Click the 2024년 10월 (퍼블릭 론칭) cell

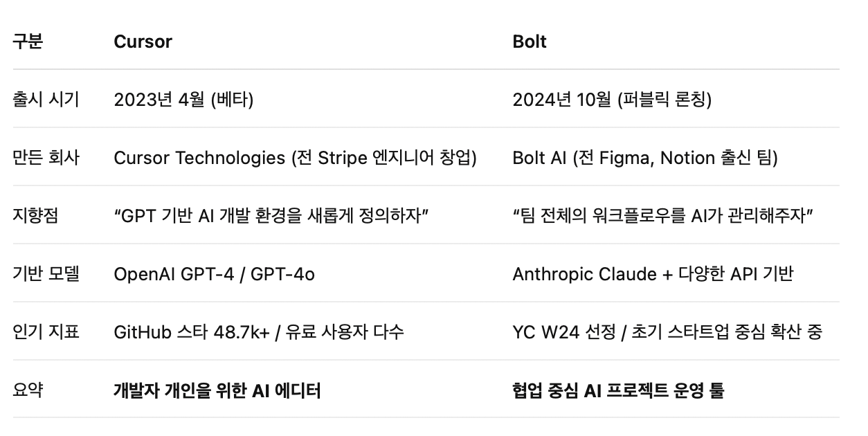coord(612,100)
